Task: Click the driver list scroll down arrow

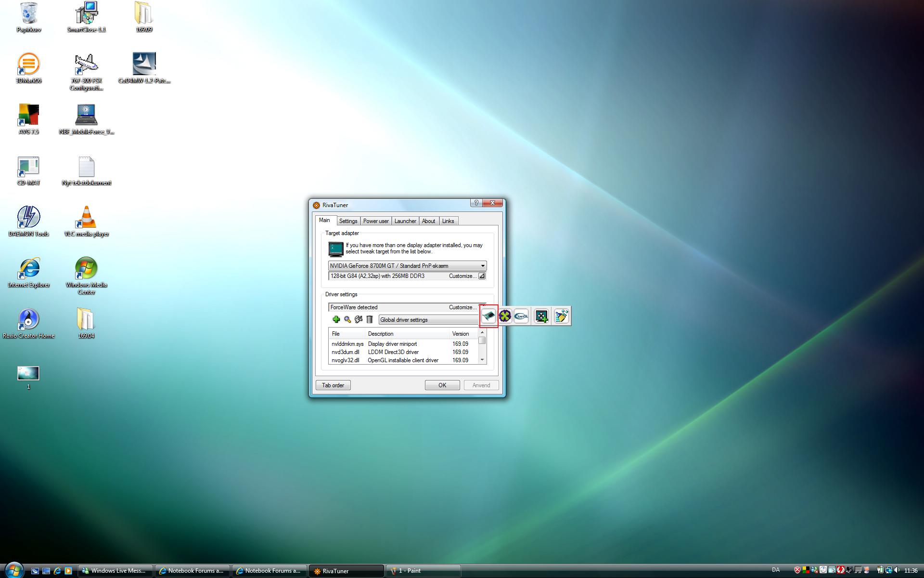Action: [482, 360]
